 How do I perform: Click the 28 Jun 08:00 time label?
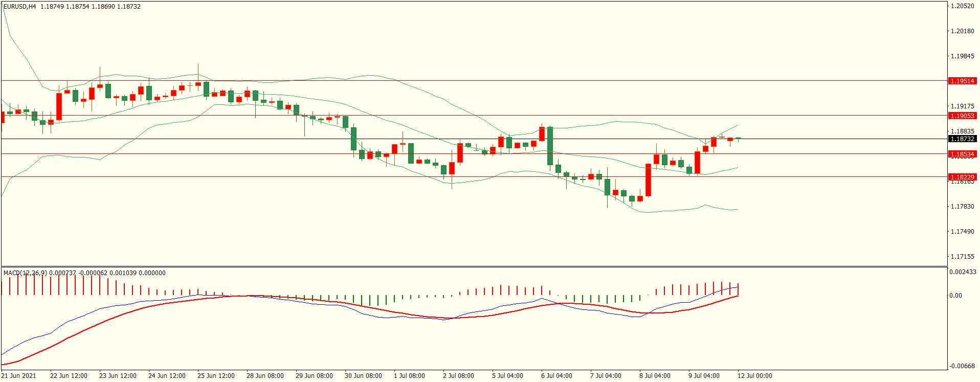[265, 376]
